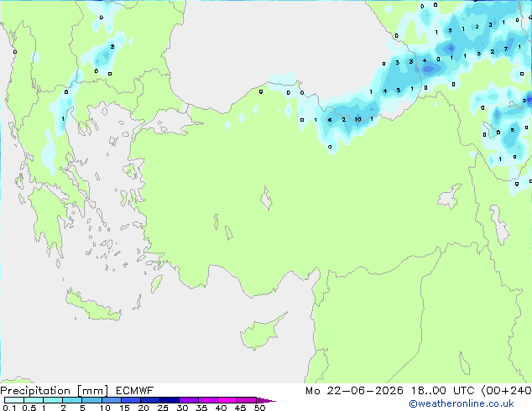
Task: Click the 1–2 mm legend color box
Action: tap(53, 400)
